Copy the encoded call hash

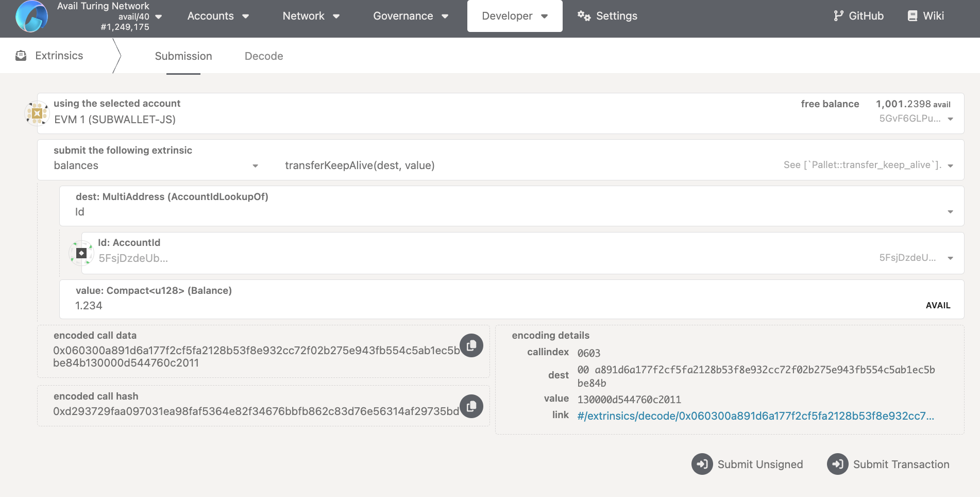(x=471, y=406)
